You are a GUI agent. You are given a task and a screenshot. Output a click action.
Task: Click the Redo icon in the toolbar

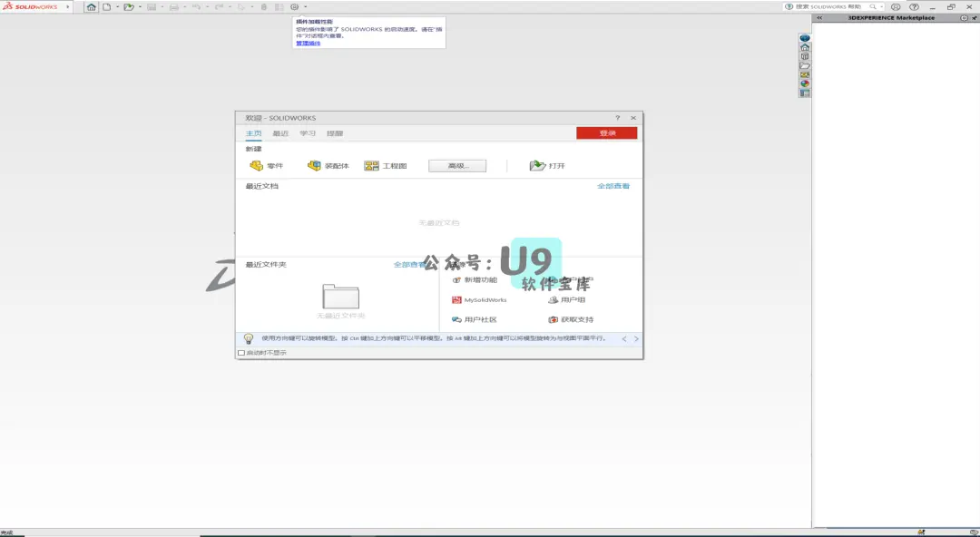click(x=219, y=7)
